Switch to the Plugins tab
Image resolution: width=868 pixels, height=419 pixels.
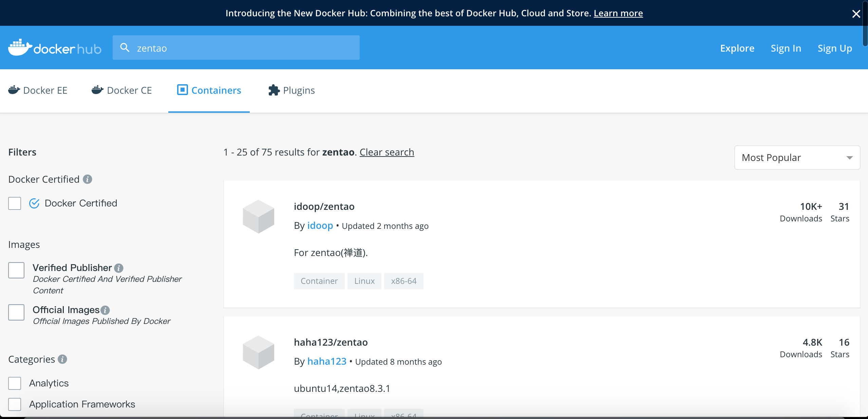tap(291, 90)
